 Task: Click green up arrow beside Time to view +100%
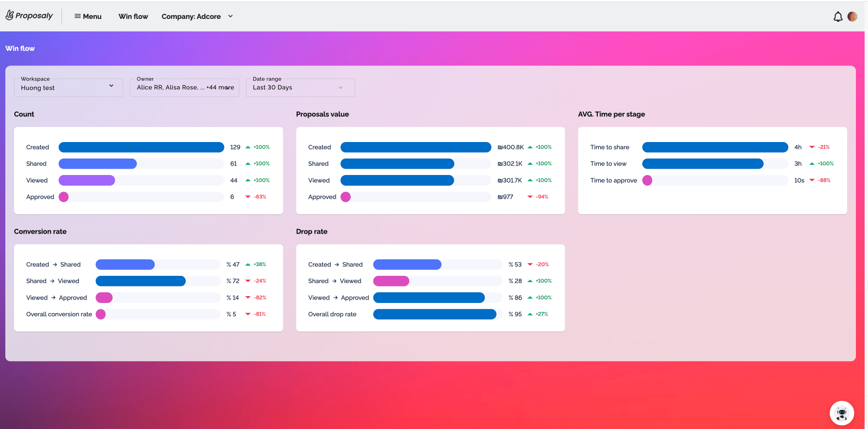tap(812, 164)
